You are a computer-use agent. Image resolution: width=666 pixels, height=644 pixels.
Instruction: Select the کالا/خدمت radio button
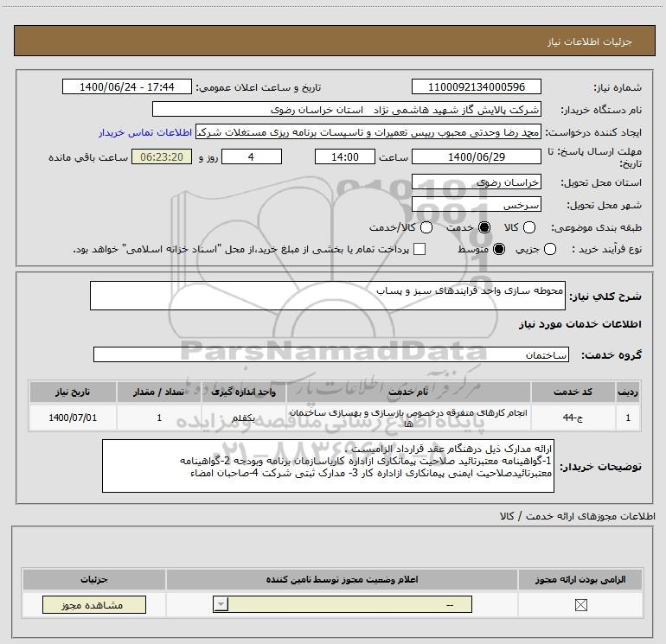pos(426,227)
